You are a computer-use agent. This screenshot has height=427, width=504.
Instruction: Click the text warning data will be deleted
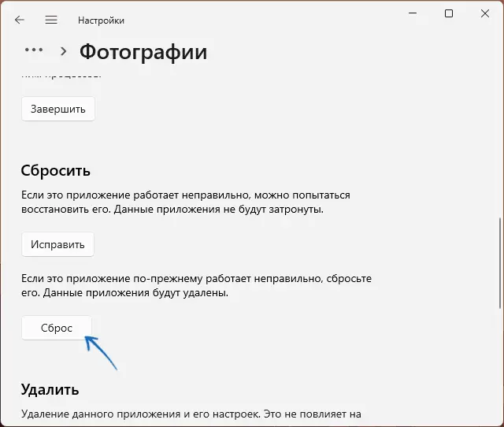(196, 285)
